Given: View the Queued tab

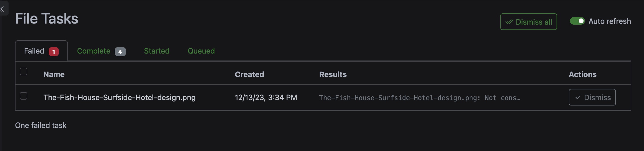Looking at the screenshot, I should click(x=201, y=51).
